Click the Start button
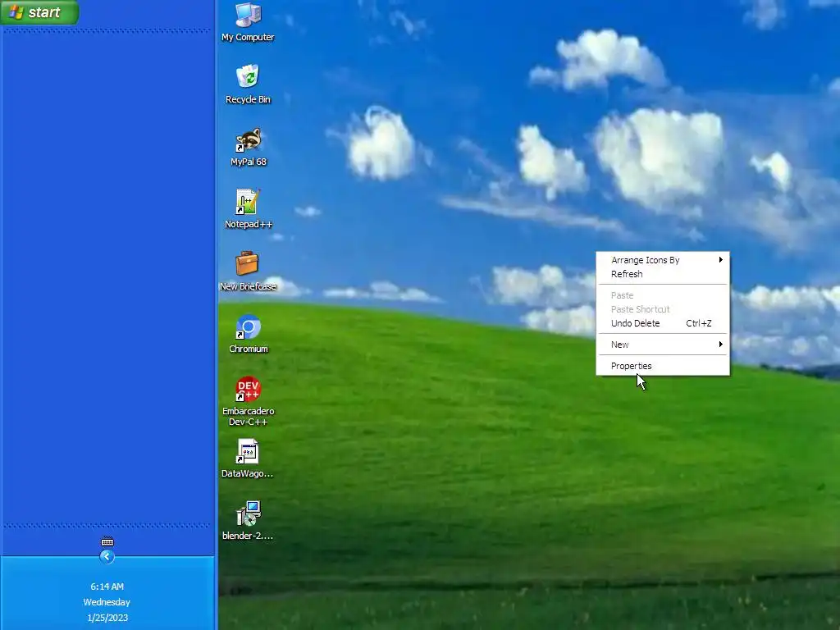The image size is (840, 630). point(39,11)
